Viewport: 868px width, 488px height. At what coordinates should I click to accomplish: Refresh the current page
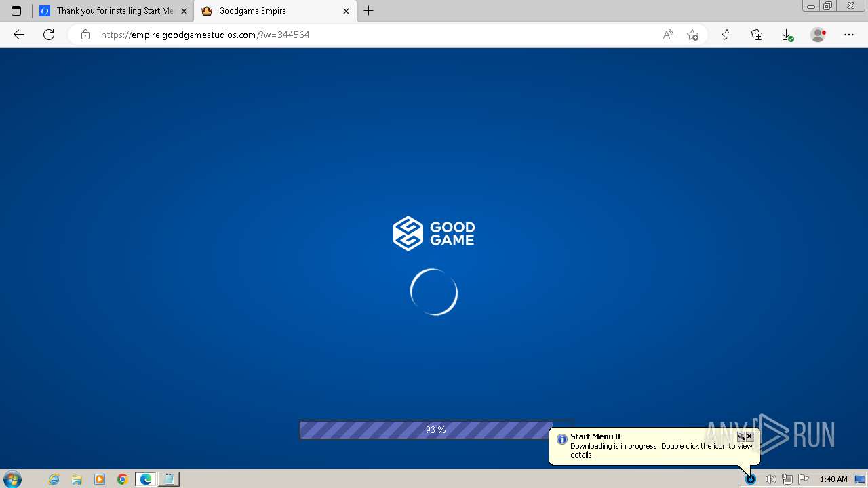[49, 35]
